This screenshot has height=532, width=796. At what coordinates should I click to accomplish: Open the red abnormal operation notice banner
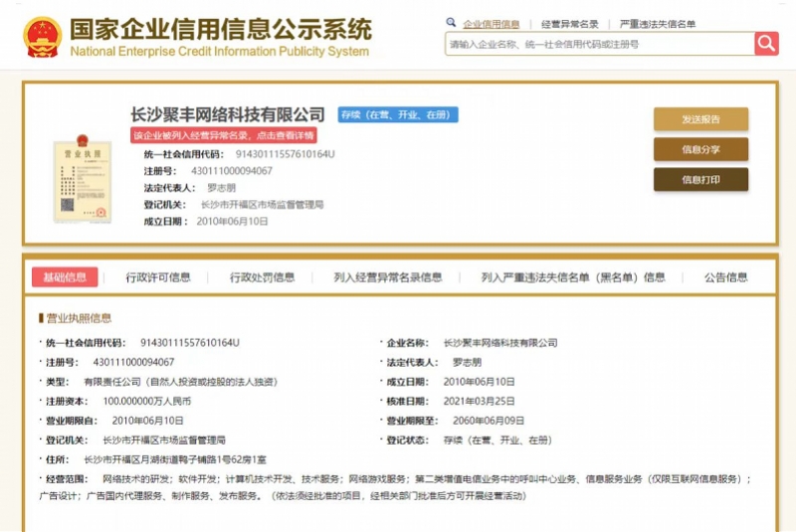tap(224, 135)
